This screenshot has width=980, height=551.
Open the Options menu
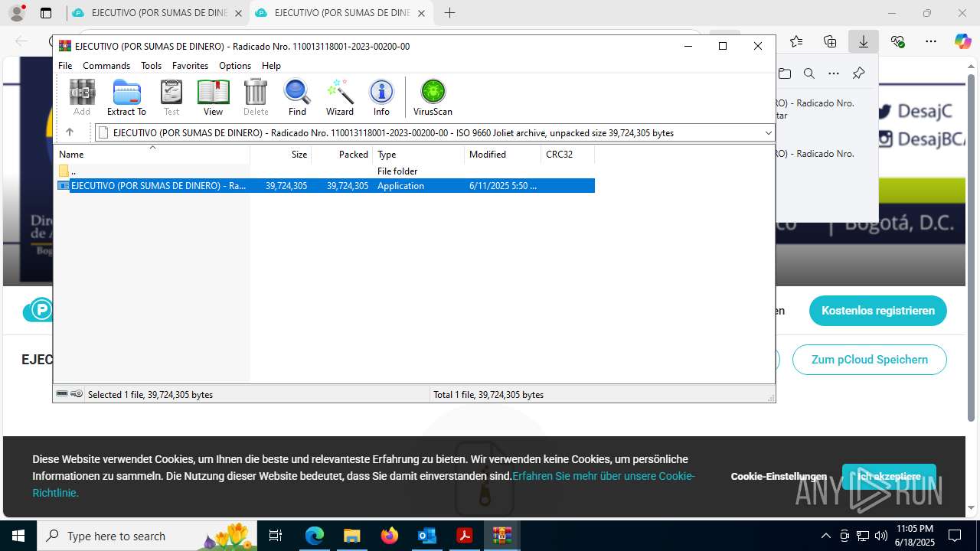click(x=235, y=66)
